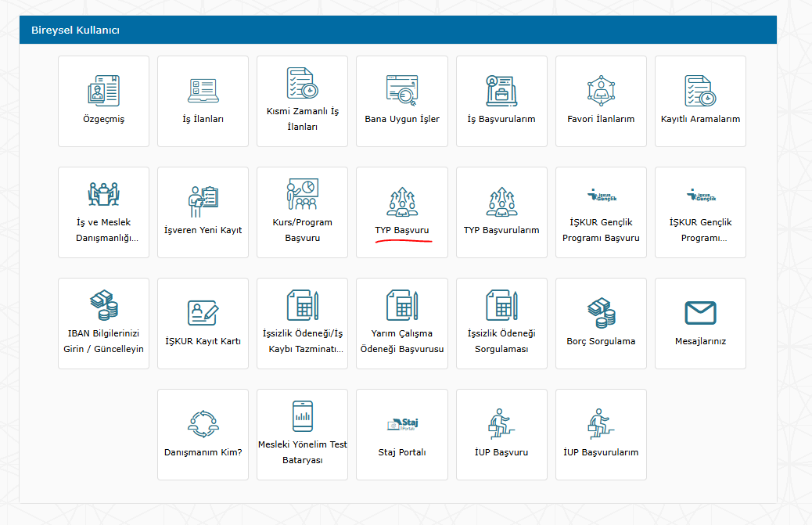This screenshot has height=525, width=812.
Task: Open the Özgeçmiş resume icon
Action: click(x=103, y=91)
